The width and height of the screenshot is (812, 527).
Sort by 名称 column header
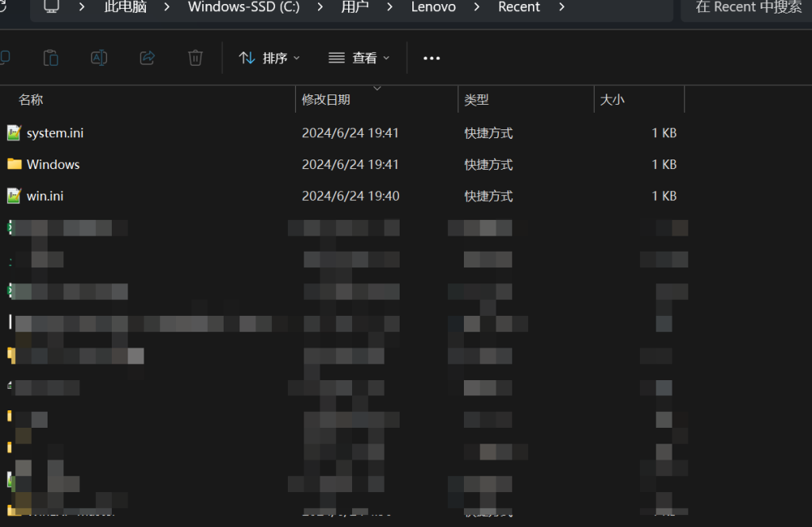pos(31,100)
